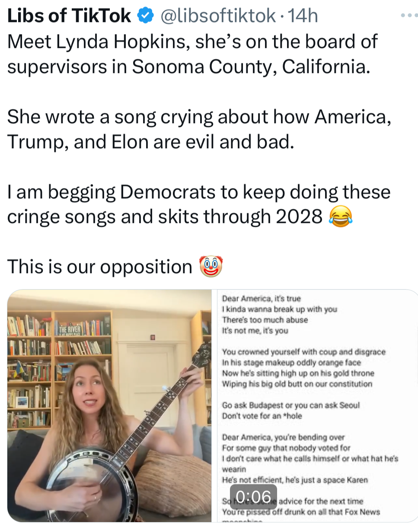Select the "She wrote a song" paragraph
418x532 pixels.
coord(199,129)
